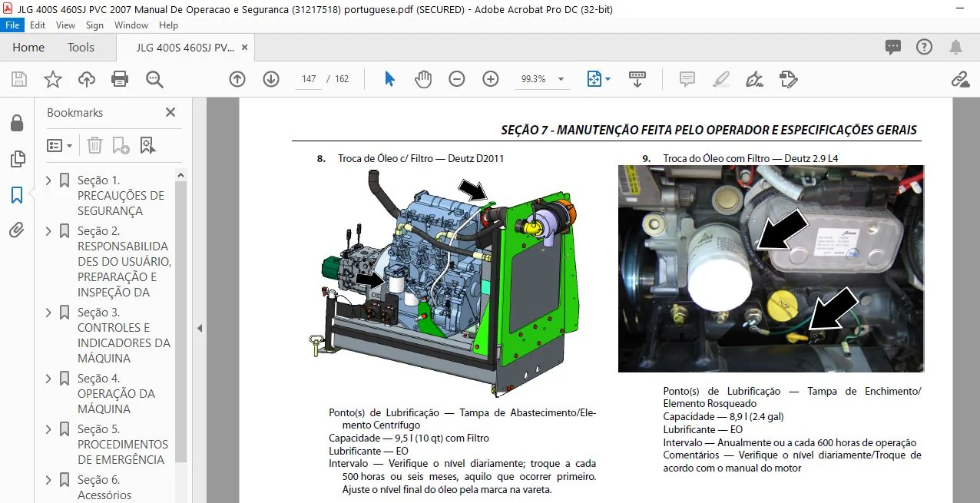This screenshot has width=980, height=503.
Task: Open the Edit menu
Action: click(38, 25)
